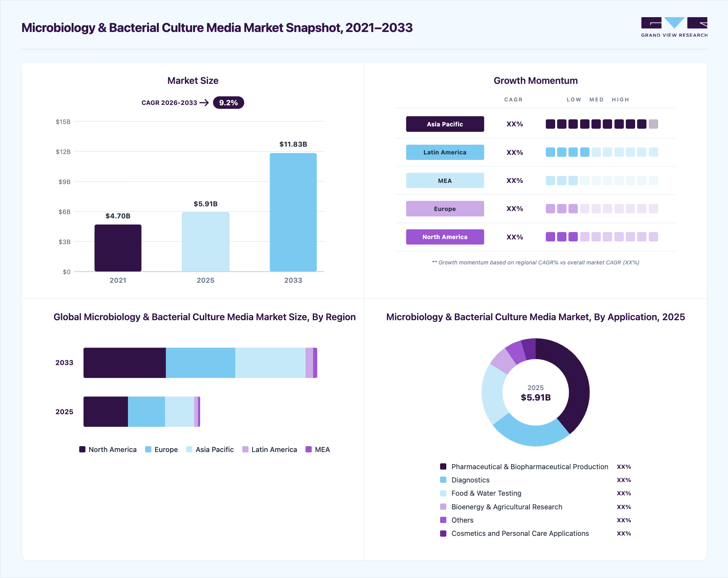Viewport: 728px width, 578px height.
Task: Choose the Europe label in Growth Momentum
Action: coord(445,209)
